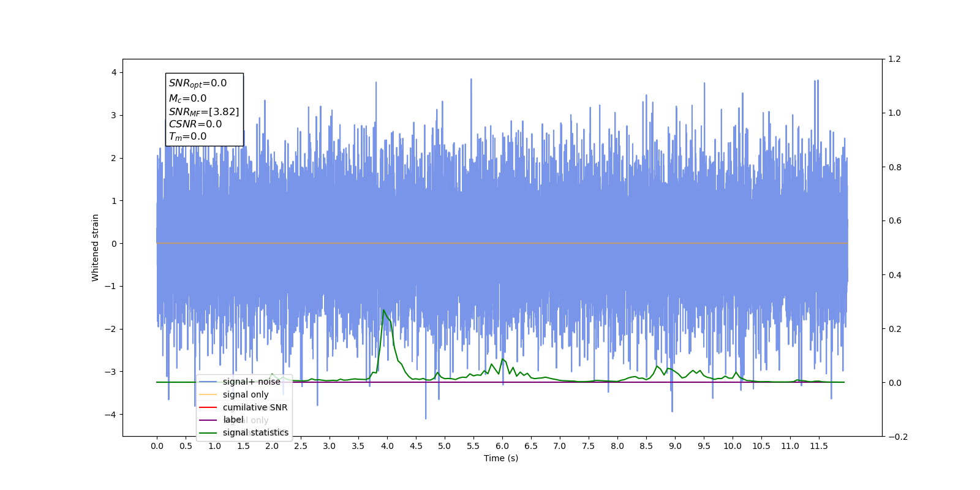Click the SNR_opt=0.0 annotation text

tap(198, 83)
